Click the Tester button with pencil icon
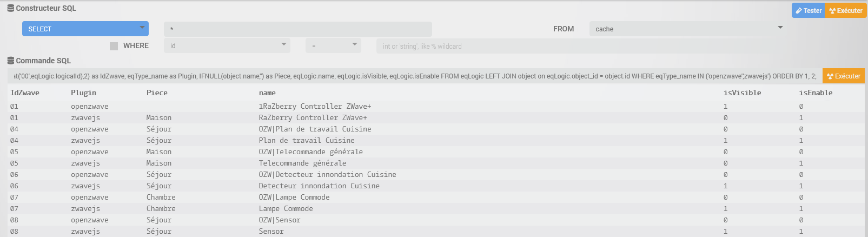 [809, 11]
